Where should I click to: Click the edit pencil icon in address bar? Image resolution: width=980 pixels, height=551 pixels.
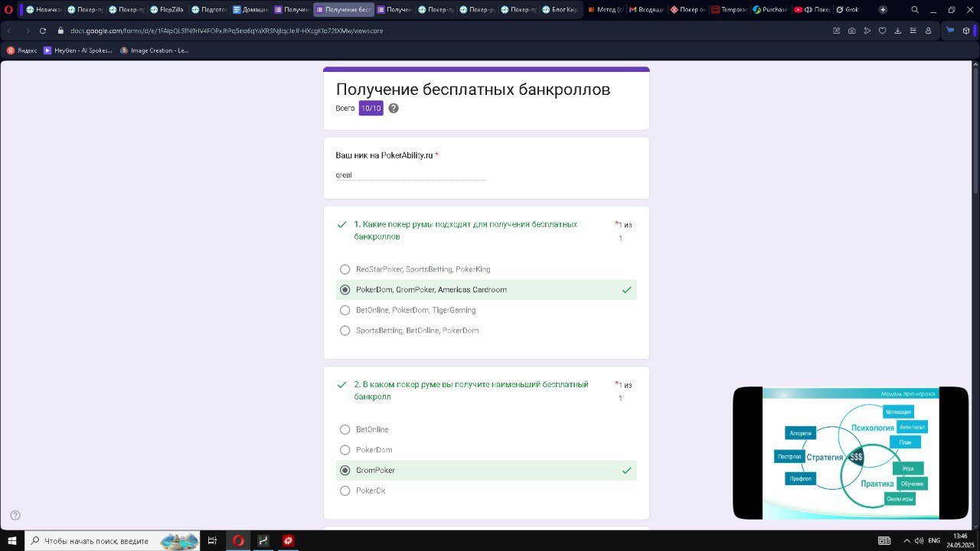point(836,31)
